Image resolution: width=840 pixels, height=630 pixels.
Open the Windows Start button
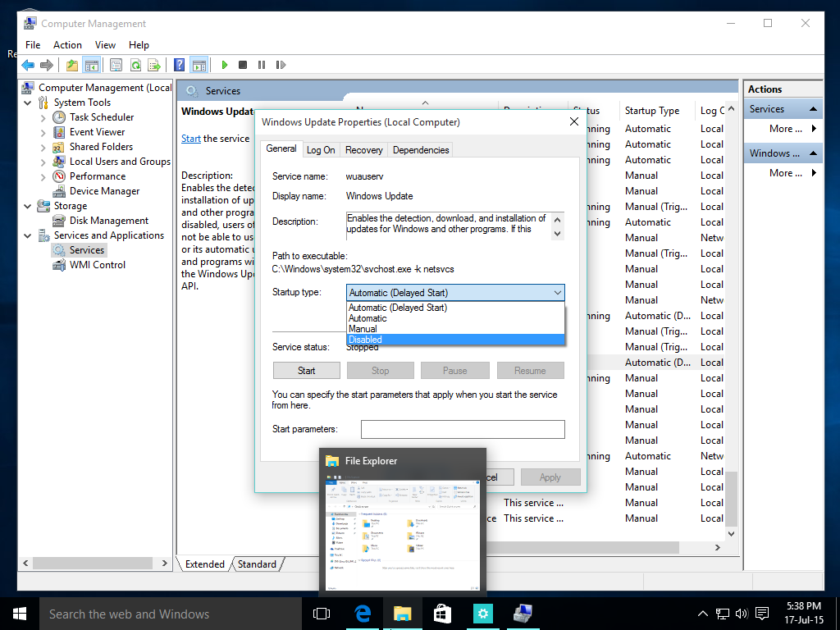coord(20,614)
